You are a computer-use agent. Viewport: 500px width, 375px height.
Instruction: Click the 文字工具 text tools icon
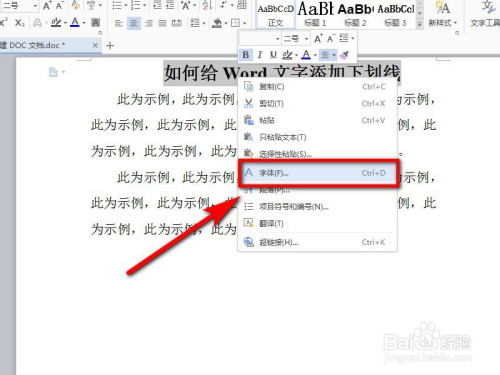point(488,8)
